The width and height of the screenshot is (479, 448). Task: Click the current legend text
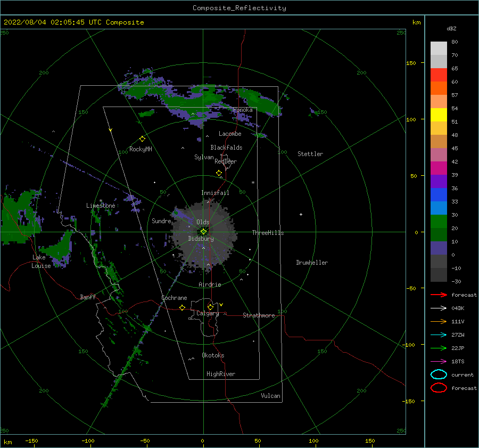(463, 375)
